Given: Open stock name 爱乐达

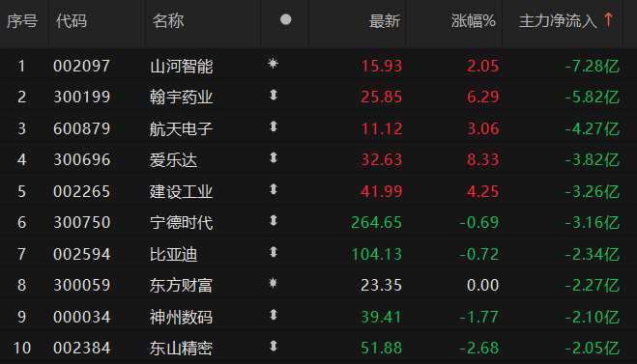Looking at the screenshot, I should 173,160.
